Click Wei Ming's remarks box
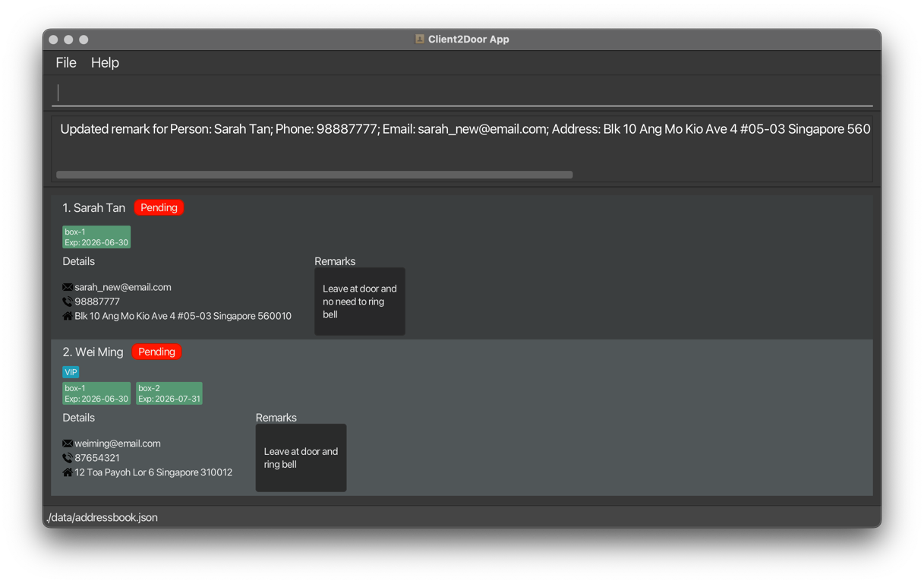924x584 pixels. click(301, 458)
